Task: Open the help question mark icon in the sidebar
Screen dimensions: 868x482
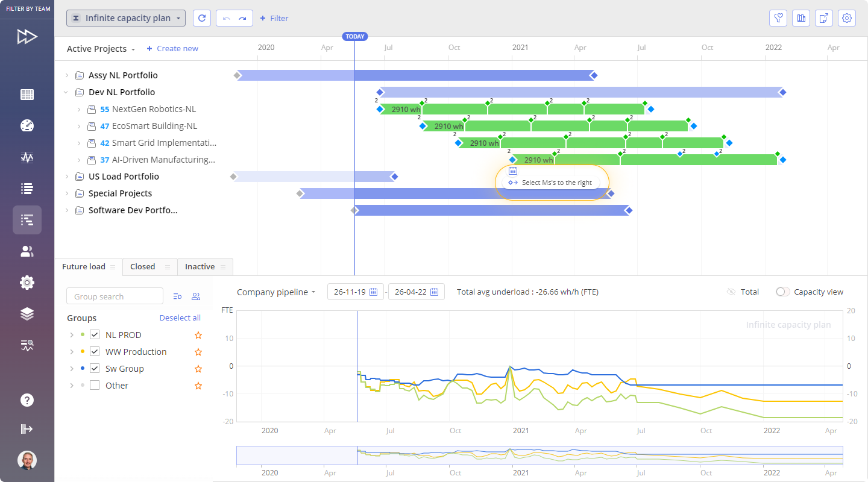Action: (27, 400)
